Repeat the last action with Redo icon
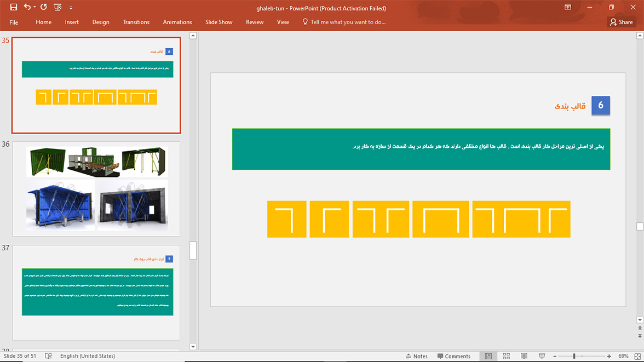The width and height of the screenshot is (644, 362). click(44, 7)
